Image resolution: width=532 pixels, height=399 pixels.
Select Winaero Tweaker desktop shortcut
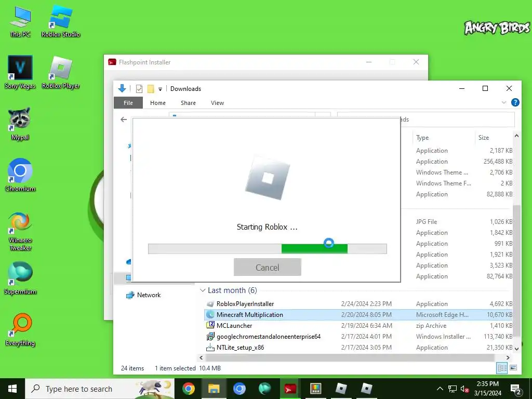20,231
